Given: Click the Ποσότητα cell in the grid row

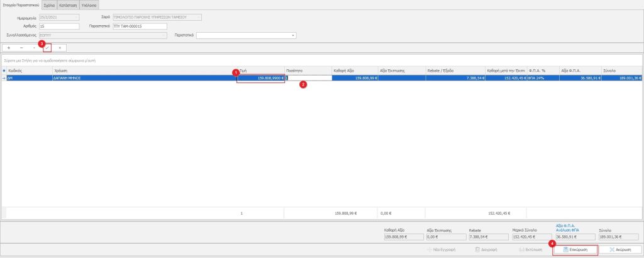Looking at the screenshot, I should coord(308,78).
